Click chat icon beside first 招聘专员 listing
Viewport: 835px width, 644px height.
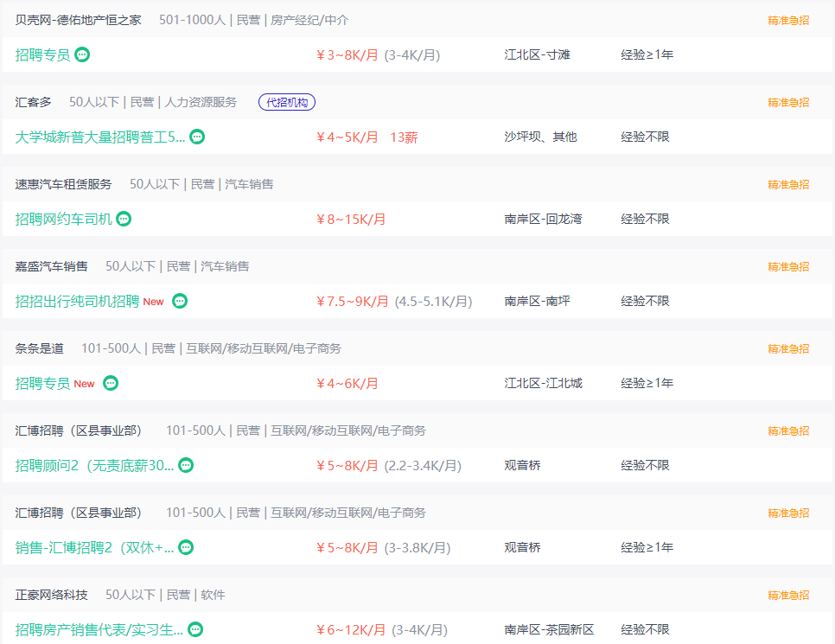pos(82,54)
